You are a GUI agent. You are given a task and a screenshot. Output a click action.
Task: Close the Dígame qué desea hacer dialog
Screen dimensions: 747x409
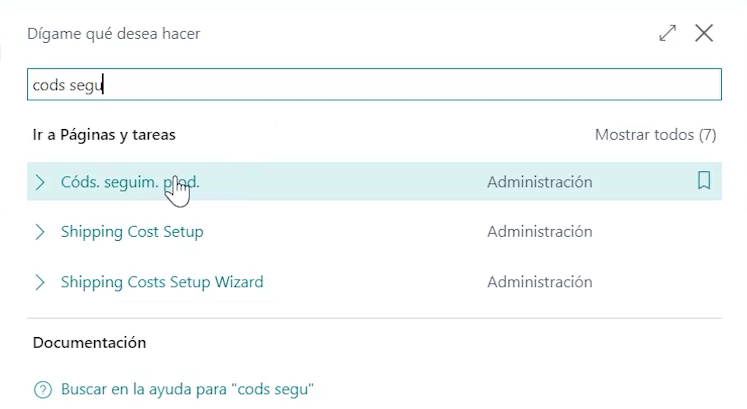point(704,33)
